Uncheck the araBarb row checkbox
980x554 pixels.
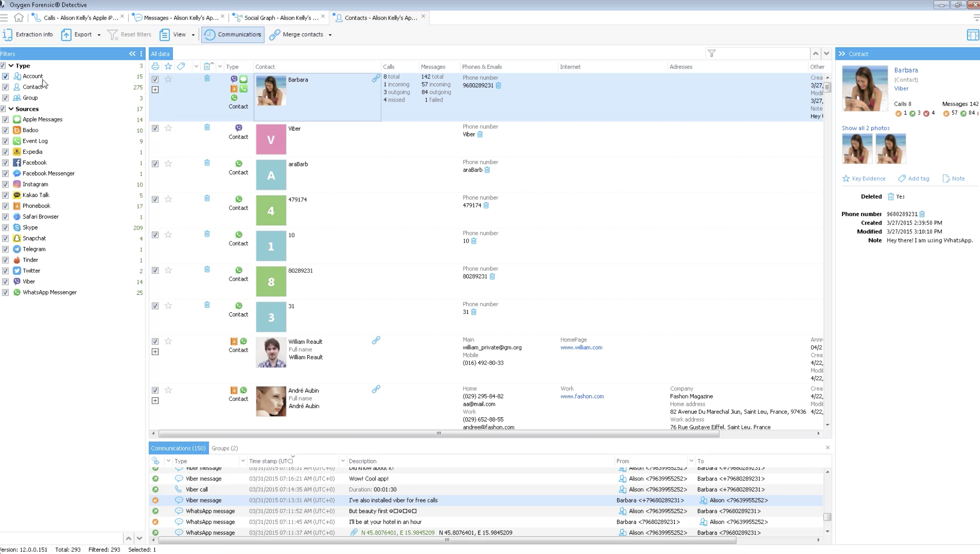click(155, 164)
